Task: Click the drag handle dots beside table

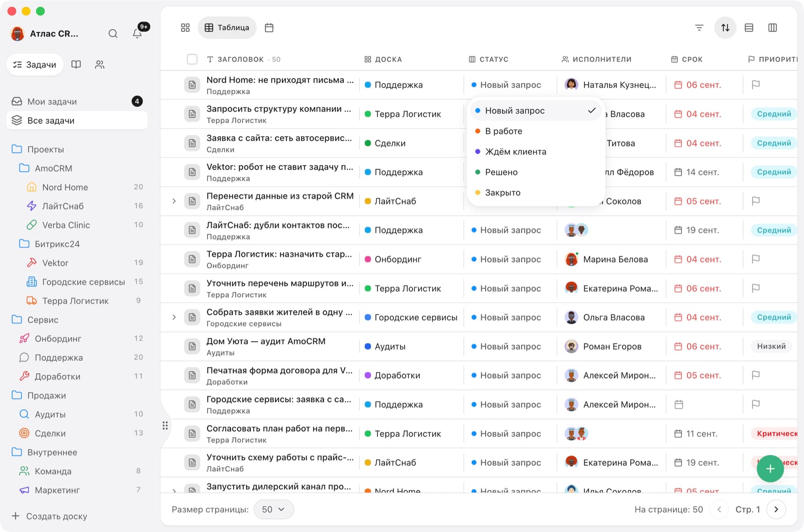Action: click(165, 425)
